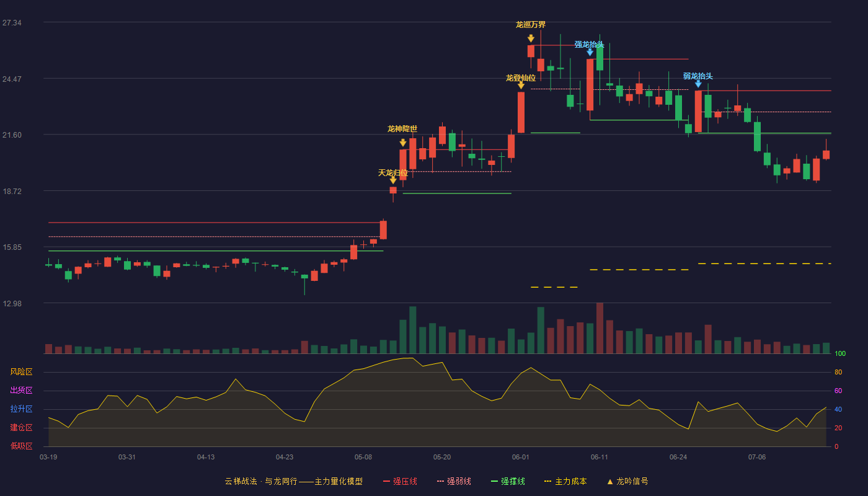Click the 04-13 date axis label
This screenshot has height=496, width=868.
pos(206,457)
